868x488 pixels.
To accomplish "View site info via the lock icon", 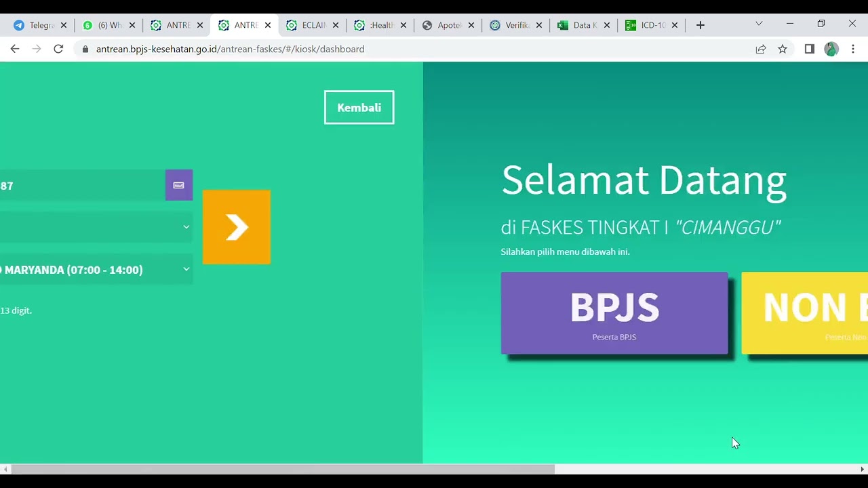I will pos(85,49).
